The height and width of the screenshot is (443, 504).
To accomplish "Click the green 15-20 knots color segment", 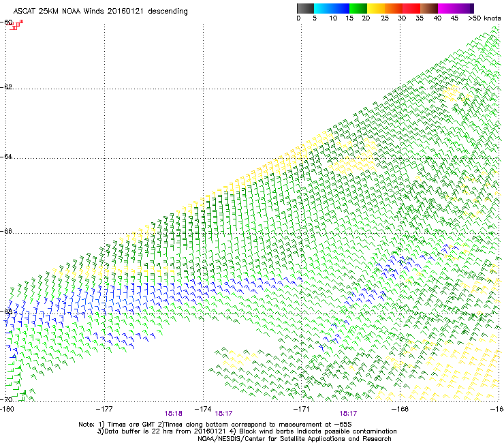I will pyautogui.click(x=358, y=8).
